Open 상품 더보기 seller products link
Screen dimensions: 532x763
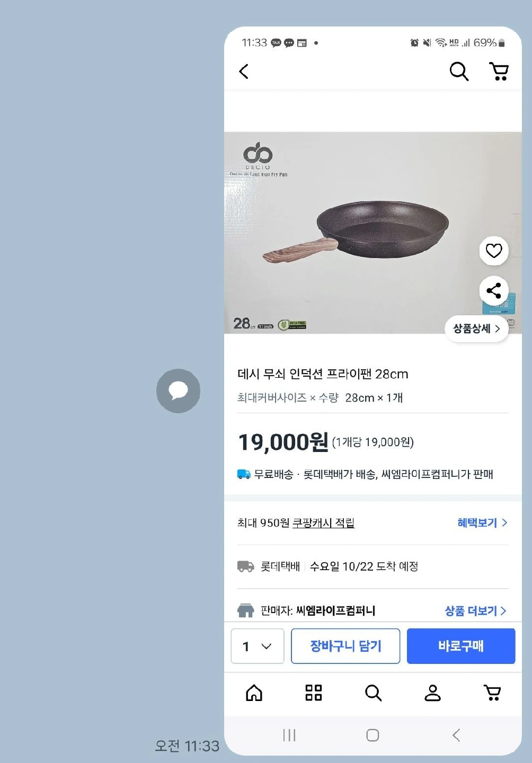click(x=475, y=611)
